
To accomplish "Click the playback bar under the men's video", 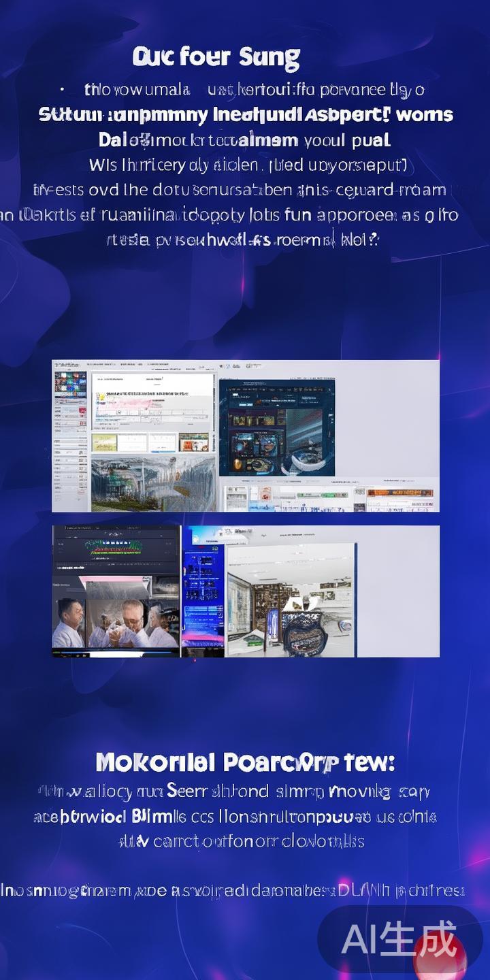I will point(116,653).
